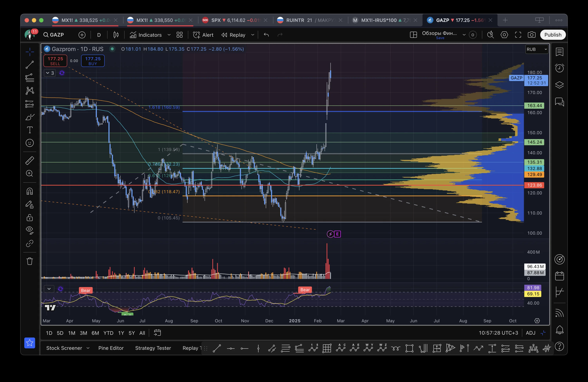Open the help center question mark

[x=559, y=347]
